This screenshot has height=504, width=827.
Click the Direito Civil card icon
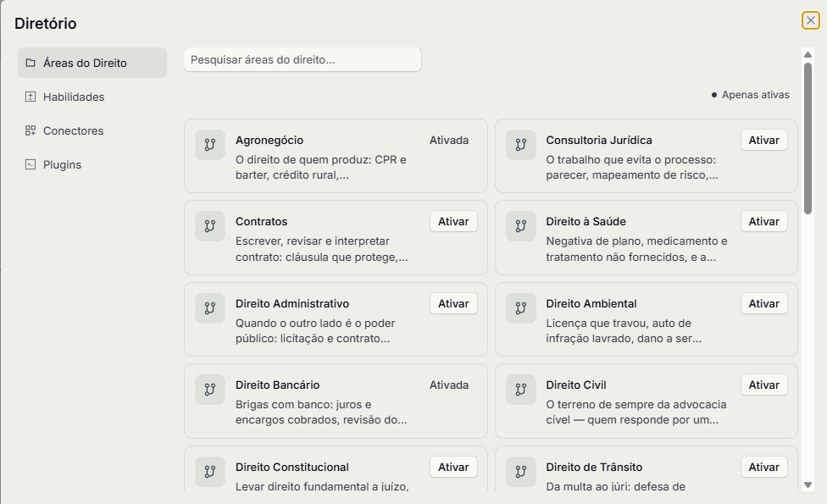pos(520,390)
